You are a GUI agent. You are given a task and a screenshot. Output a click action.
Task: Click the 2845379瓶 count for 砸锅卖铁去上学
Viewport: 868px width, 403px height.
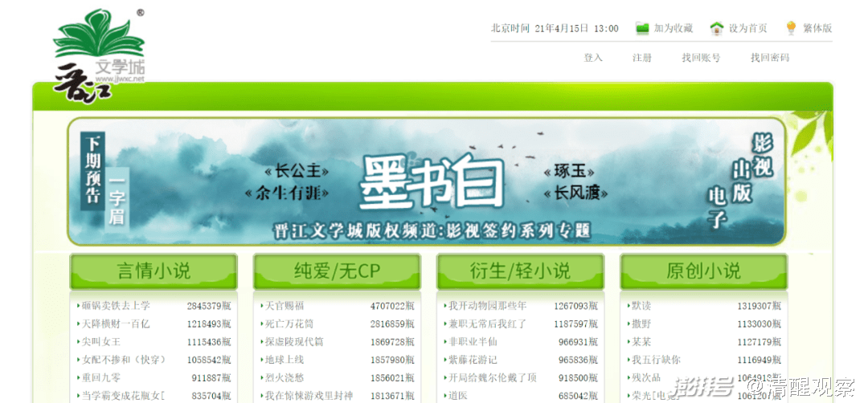(x=209, y=306)
